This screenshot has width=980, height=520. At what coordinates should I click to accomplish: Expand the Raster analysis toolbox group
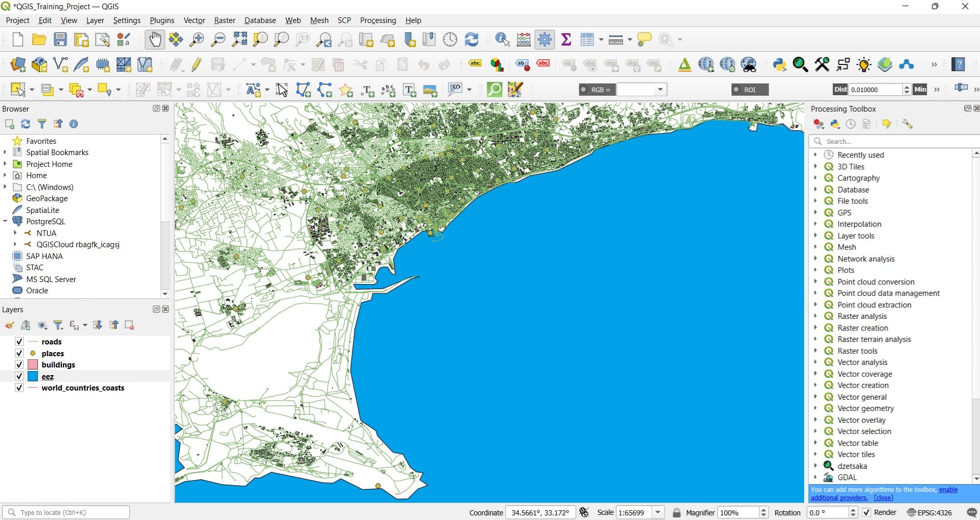pos(816,316)
